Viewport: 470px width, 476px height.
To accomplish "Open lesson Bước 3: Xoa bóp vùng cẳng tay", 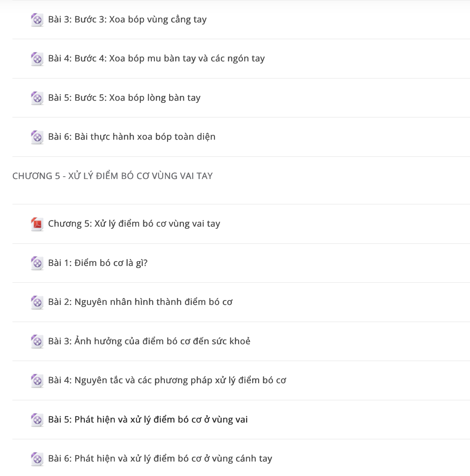I will (127, 20).
